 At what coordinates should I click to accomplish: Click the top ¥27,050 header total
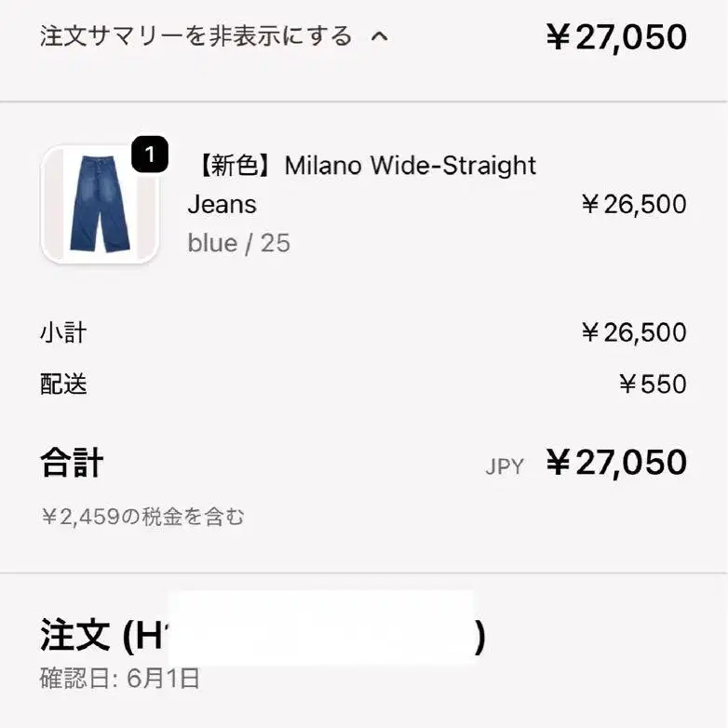[615, 37]
